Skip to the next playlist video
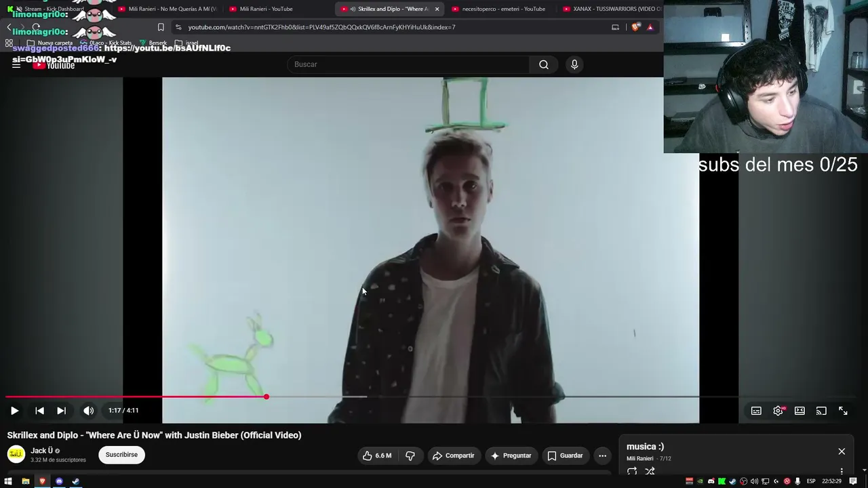Image resolution: width=868 pixels, height=488 pixels. point(61,411)
